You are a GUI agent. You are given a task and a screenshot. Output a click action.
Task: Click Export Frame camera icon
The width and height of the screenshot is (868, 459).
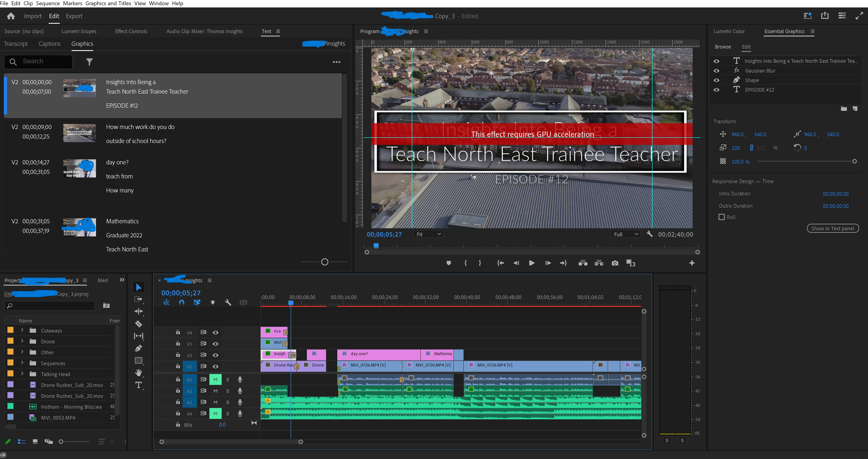pyautogui.click(x=615, y=263)
